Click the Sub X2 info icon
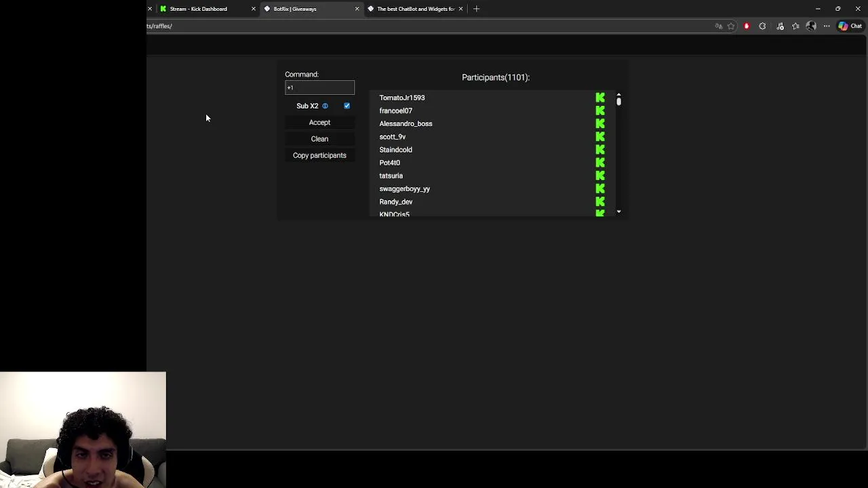 [x=325, y=106]
